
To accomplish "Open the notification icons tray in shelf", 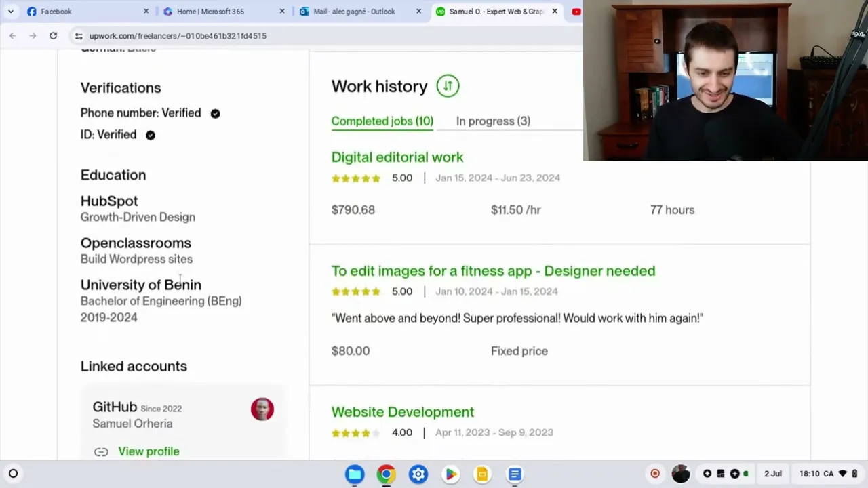I will [726, 474].
